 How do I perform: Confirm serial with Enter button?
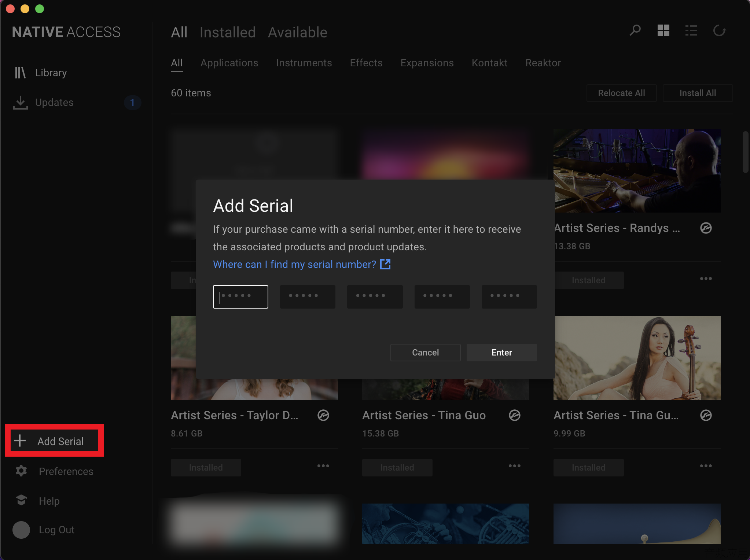pyautogui.click(x=501, y=352)
